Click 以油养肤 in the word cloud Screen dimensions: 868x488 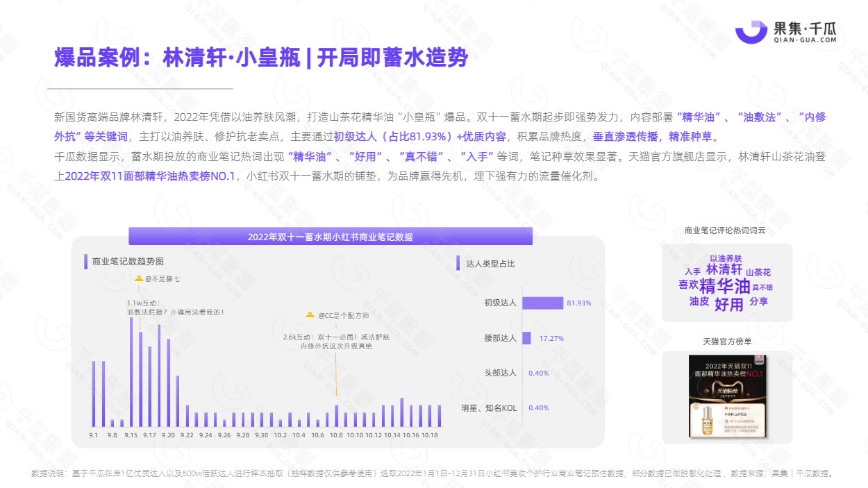(x=725, y=258)
